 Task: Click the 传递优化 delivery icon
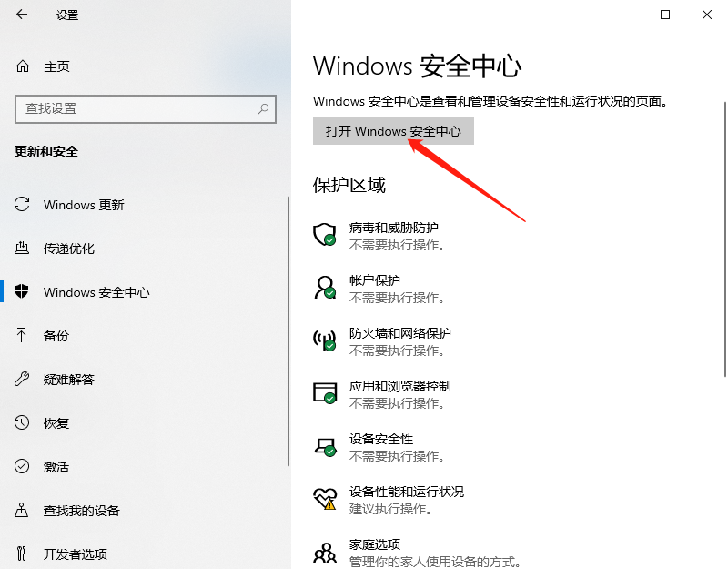tap(22, 248)
